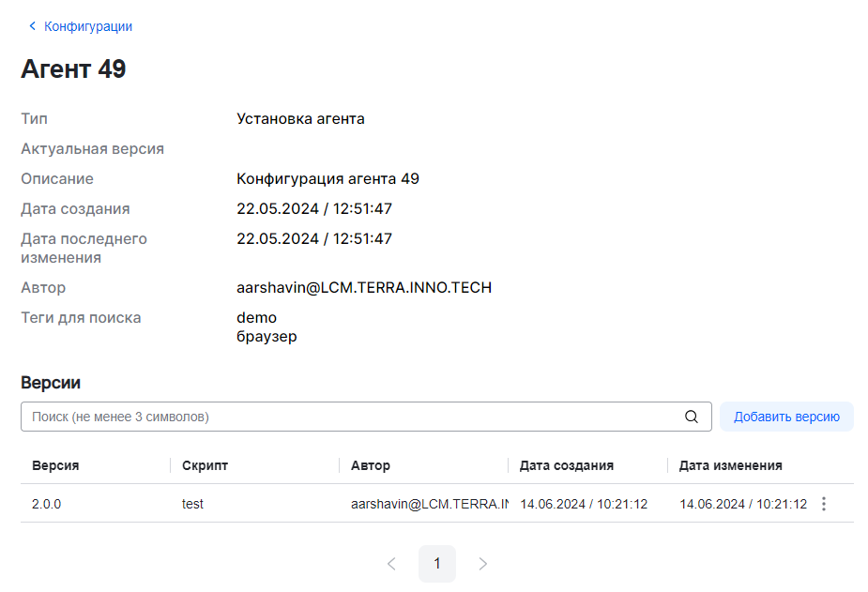Go to the previous page arrow
This screenshot has width=868, height=592.
(x=391, y=564)
